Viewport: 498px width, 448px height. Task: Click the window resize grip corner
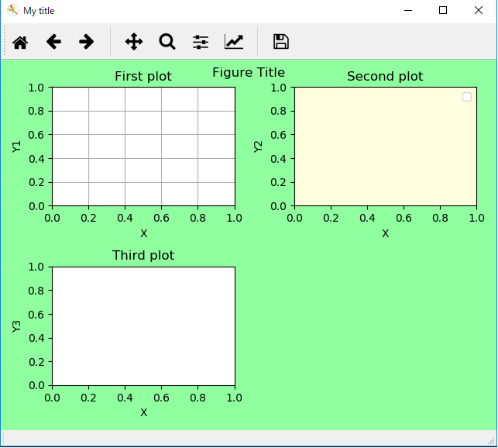pos(491,441)
